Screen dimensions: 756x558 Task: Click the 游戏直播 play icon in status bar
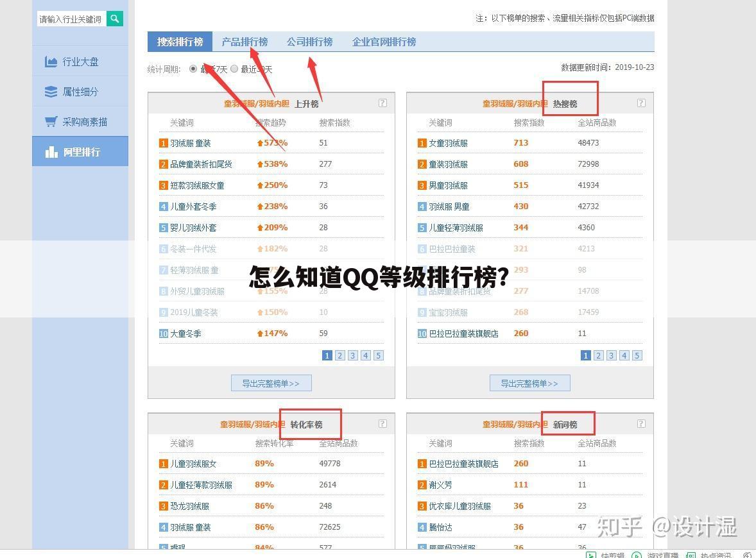[x=637, y=555]
